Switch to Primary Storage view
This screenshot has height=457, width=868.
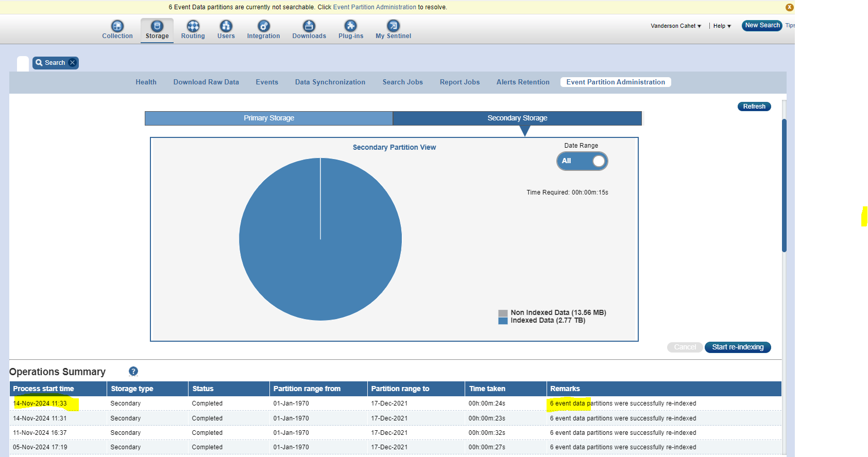tap(269, 118)
